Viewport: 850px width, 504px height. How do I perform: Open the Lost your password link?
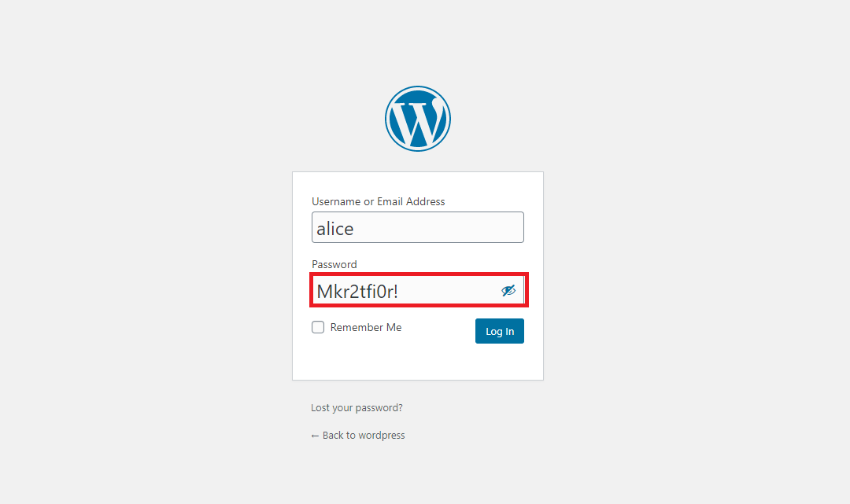pos(357,408)
